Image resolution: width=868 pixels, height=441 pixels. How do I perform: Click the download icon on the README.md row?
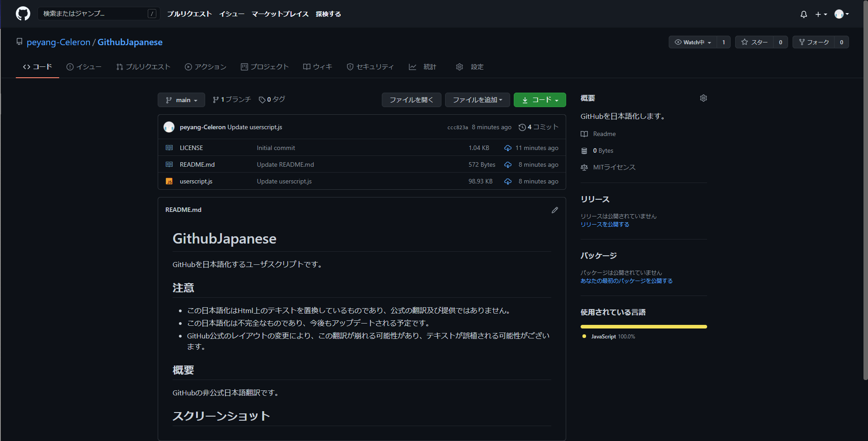coord(508,164)
